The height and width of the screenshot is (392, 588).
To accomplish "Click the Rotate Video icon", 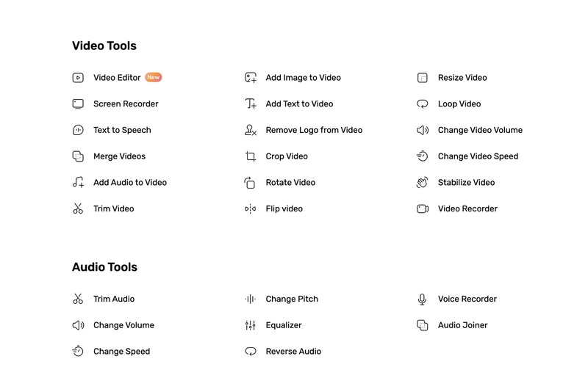I will (x=251, y=183).
